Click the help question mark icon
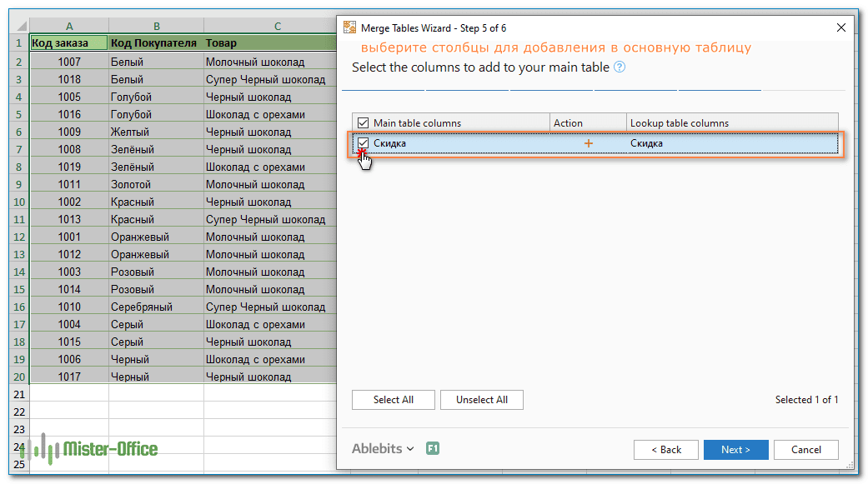The image size is (868, 484). tap(620, 67)
